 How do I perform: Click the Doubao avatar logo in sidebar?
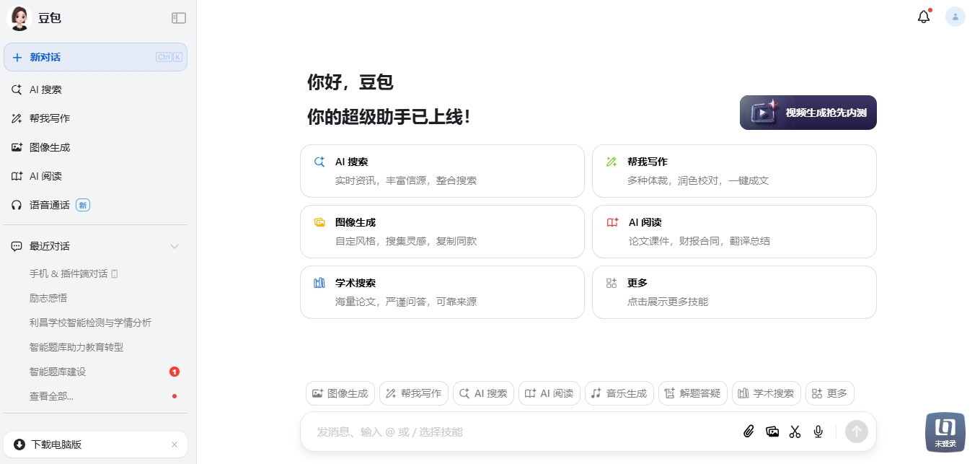pyautogui.click(x=19, y=18)
